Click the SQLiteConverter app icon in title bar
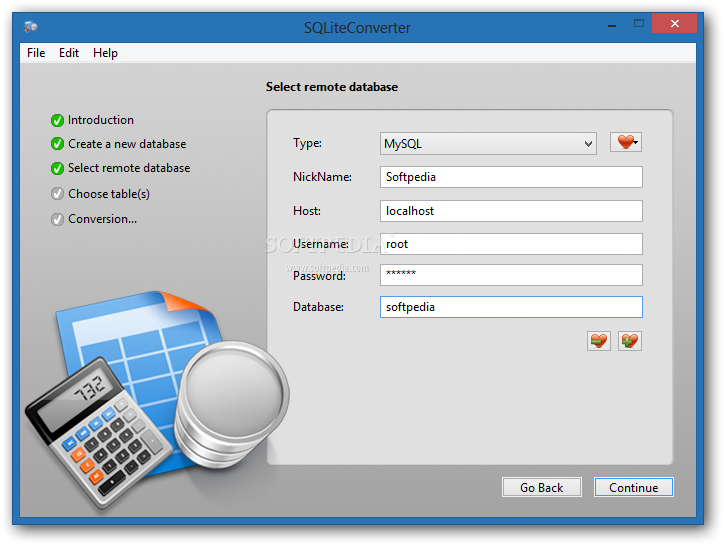Image resolution: width=724 pixels, height=545 pixels. (x=30, y=27)
